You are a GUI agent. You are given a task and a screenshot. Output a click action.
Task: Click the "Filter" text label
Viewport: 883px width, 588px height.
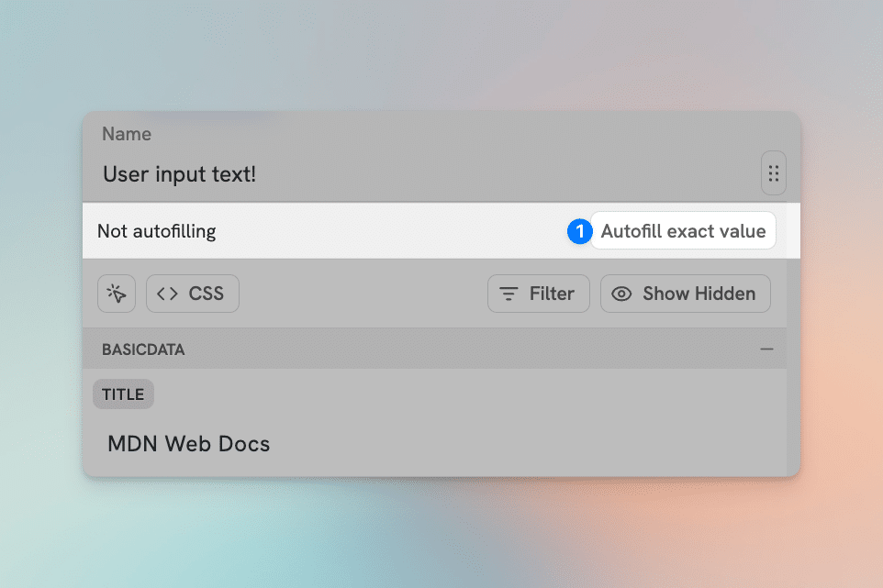tap(552, 294)
